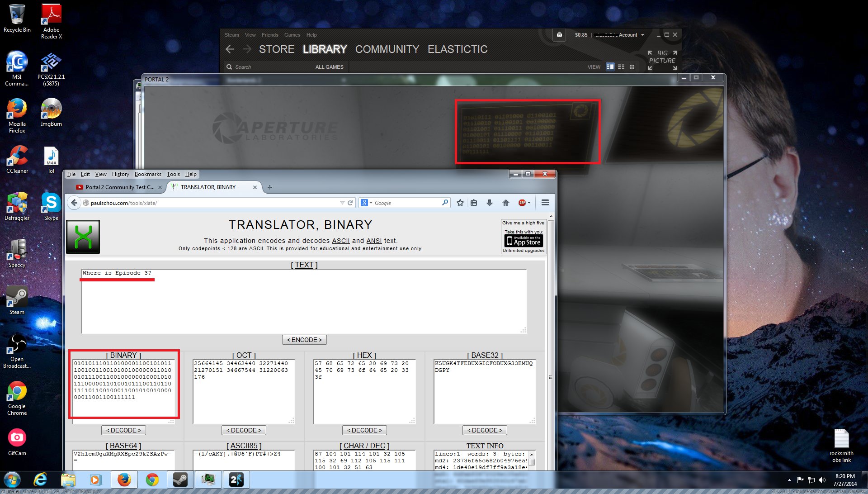
Task: Open CCleaner desktop shortcut
Action: pos(17,159)
